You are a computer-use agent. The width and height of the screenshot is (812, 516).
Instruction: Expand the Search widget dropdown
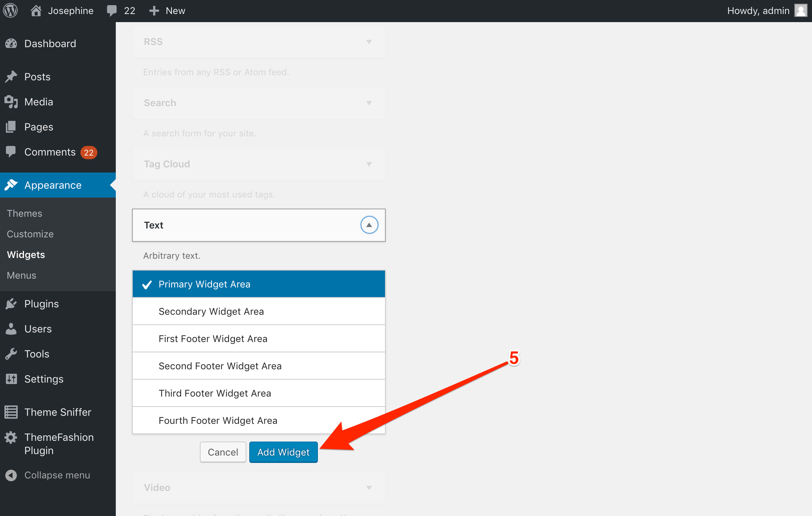point(369,102)
